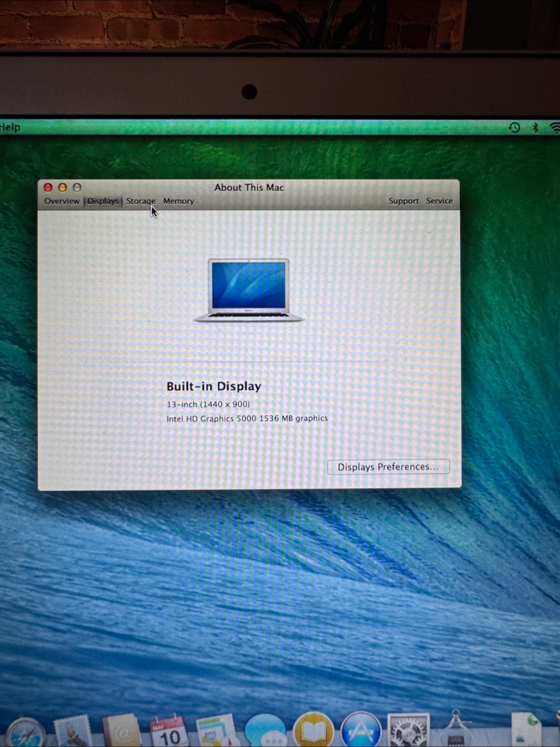
Task: Open the App Store in the Dock
Action: pos(361,729)
